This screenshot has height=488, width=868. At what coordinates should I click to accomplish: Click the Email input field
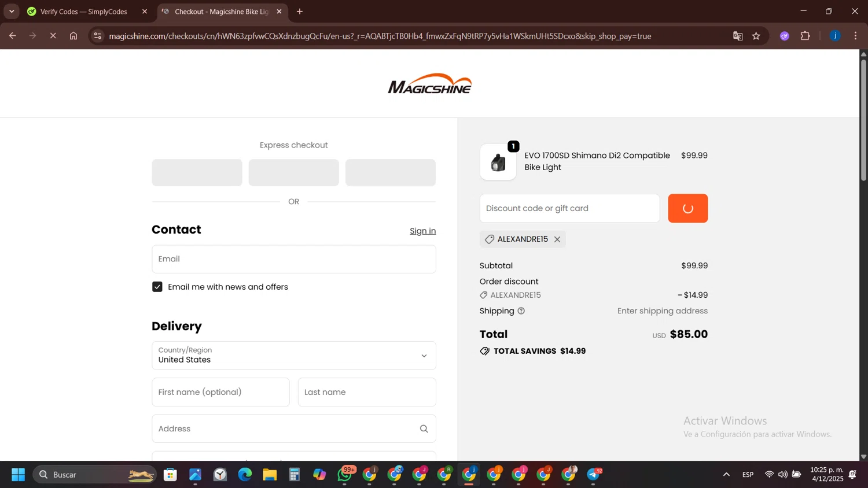pos(294,259)
